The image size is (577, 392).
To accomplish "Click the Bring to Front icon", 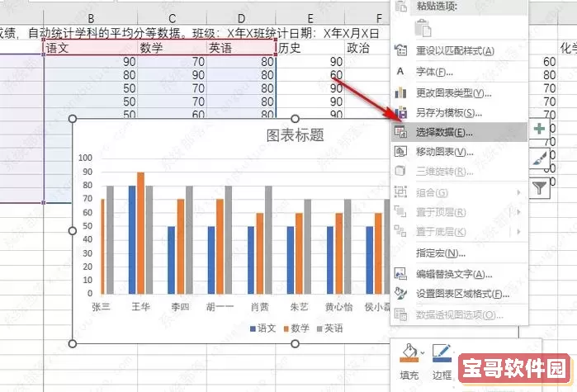I will point(400,211).
